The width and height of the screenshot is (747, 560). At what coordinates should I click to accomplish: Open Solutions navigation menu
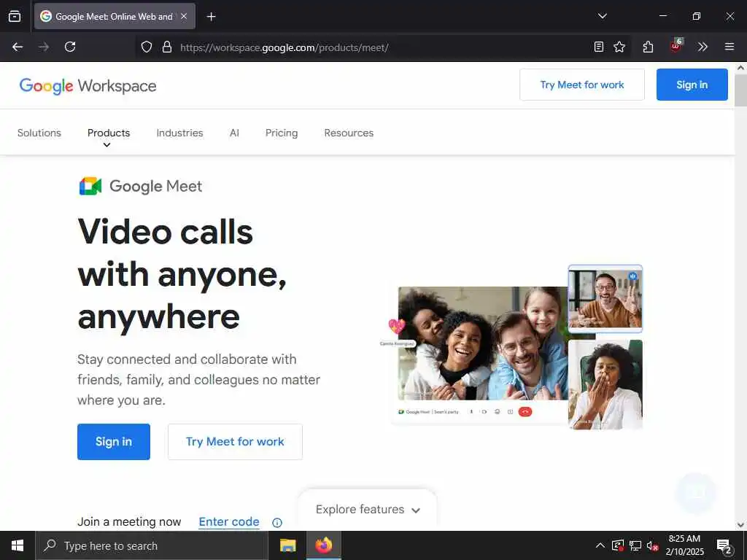tap(39, 133)
